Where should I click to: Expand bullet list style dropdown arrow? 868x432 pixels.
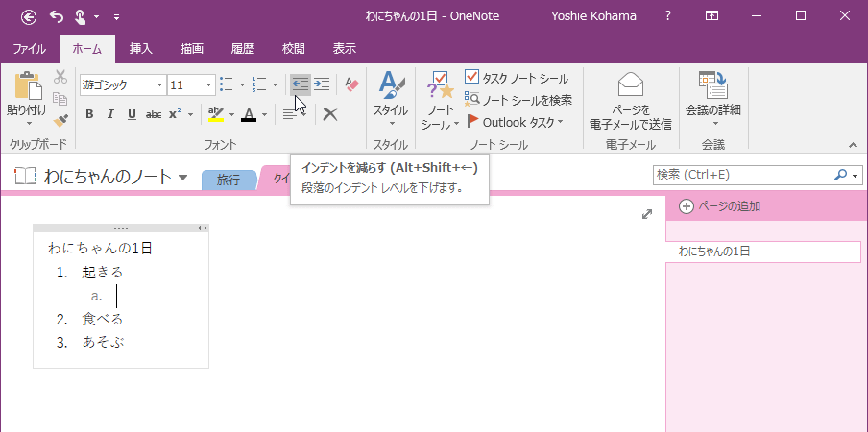(242, 84)
